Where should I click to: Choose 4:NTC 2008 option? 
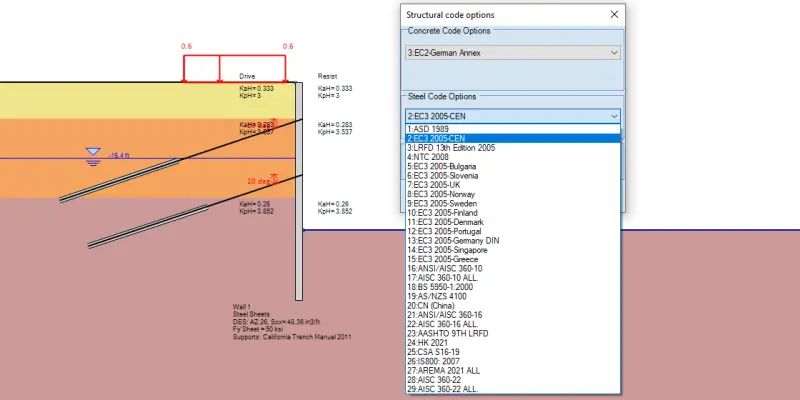pos(513,157)
